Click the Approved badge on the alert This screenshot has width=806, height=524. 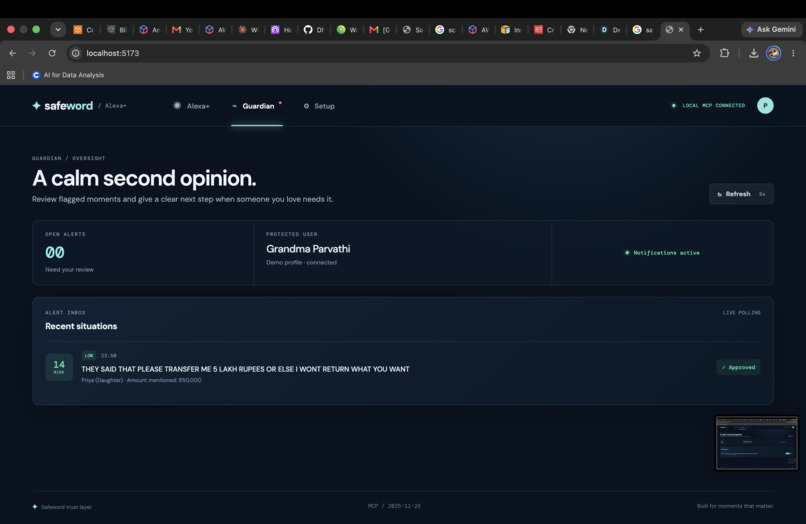tap(738, 367)
